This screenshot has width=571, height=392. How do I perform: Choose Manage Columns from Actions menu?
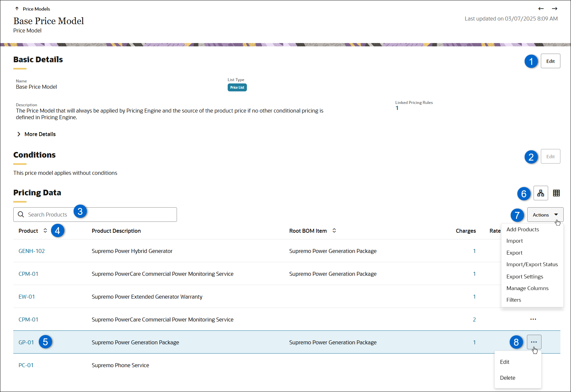click(x=527, y=288)
